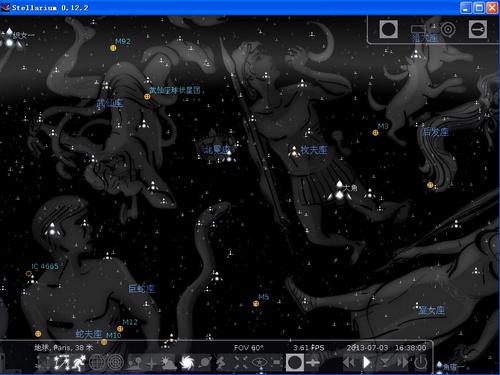
Task: Click the location text 地球, Paris, 38 米
Action: [63, 348]
